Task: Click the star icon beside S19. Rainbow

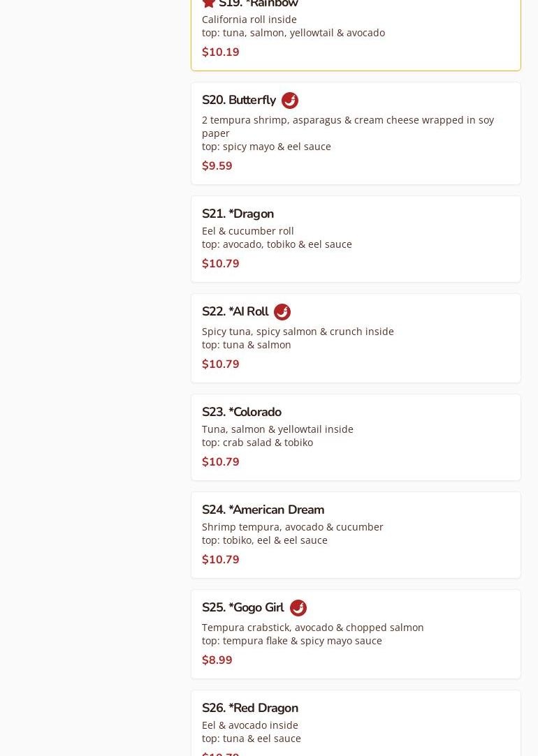Action: click(209, 3)
